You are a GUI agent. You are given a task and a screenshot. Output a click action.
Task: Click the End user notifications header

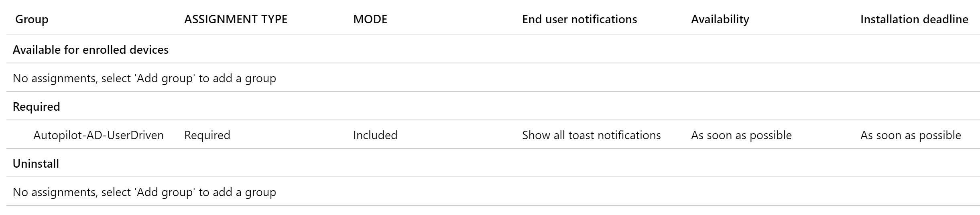pos(579,19)
